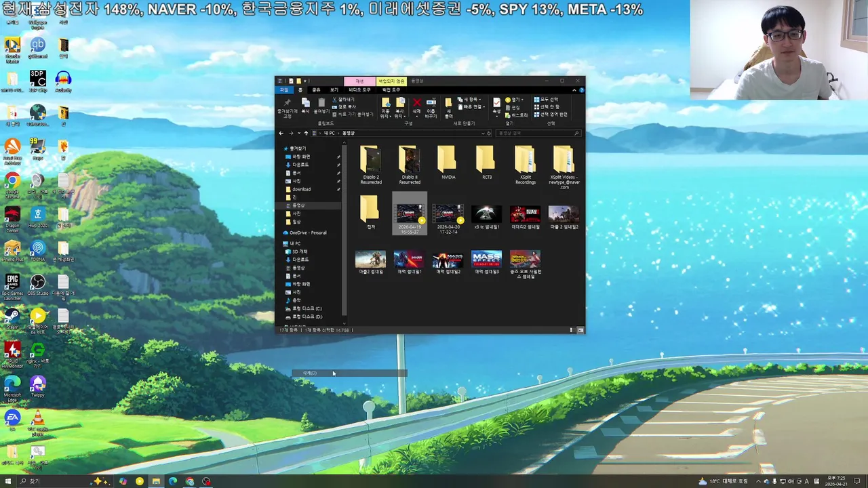Open 이동 위치 (Move to) dropdown
Viewport: 868px width, 488px height.
tap(385, 108)
